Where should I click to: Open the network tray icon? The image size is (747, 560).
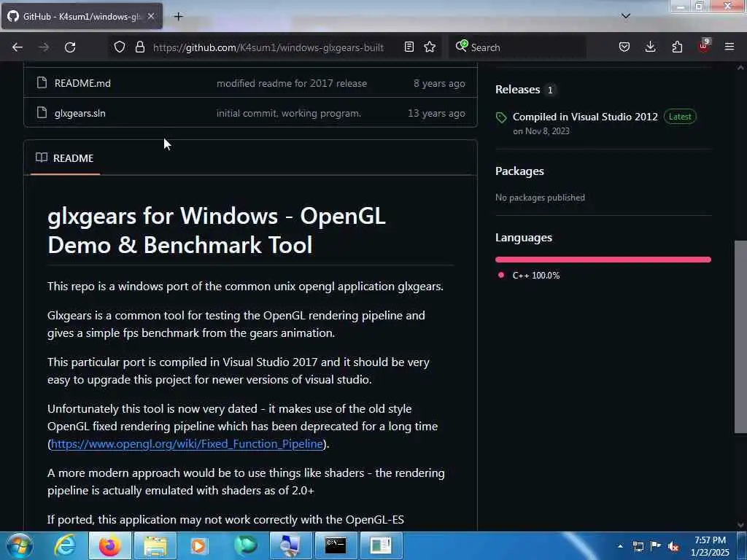[638, 546]
